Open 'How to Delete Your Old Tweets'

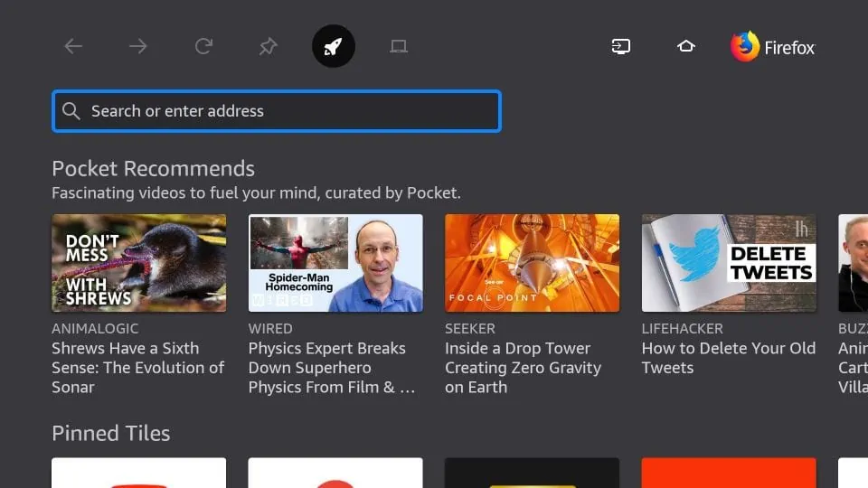pos(729,358)
